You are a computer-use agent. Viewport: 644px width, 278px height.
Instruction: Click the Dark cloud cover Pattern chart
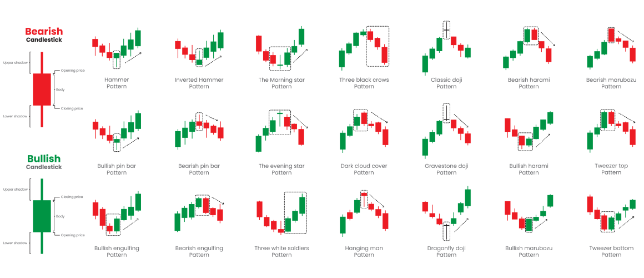pos(364,131)
